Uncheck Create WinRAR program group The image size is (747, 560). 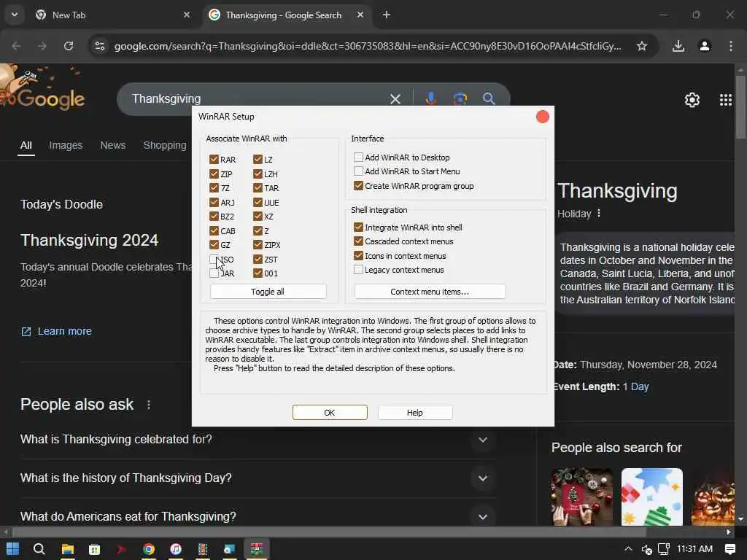point(358,186)
